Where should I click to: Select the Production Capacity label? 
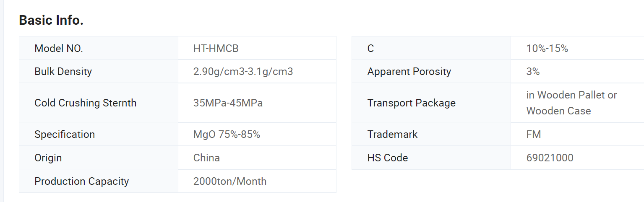81,181
